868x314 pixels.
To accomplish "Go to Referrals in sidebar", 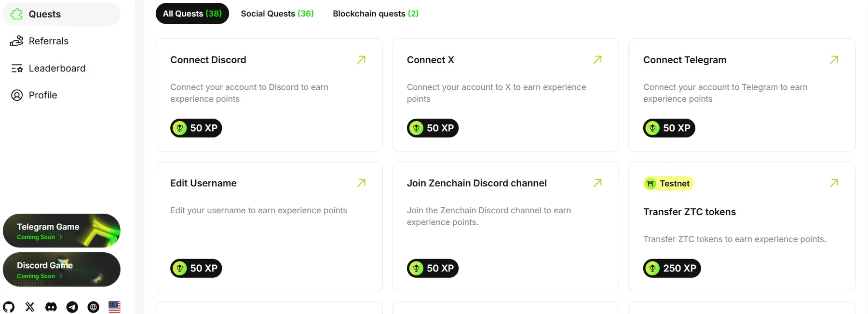I will [x=48, y=41].
